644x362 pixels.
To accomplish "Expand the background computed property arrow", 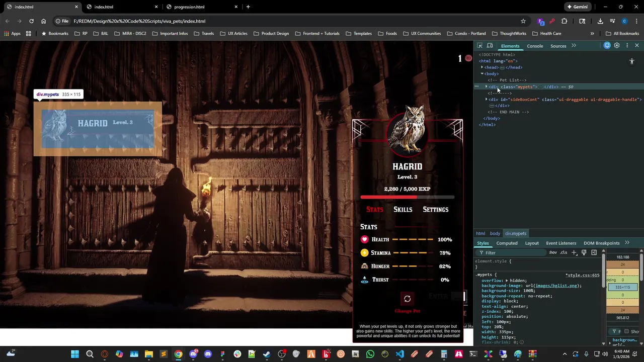I will (610, 342).
